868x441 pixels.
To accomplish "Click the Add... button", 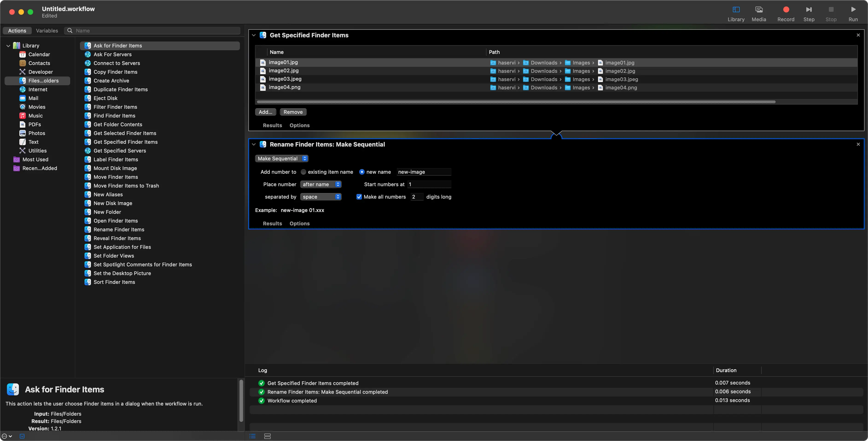I will coord(265,112).
